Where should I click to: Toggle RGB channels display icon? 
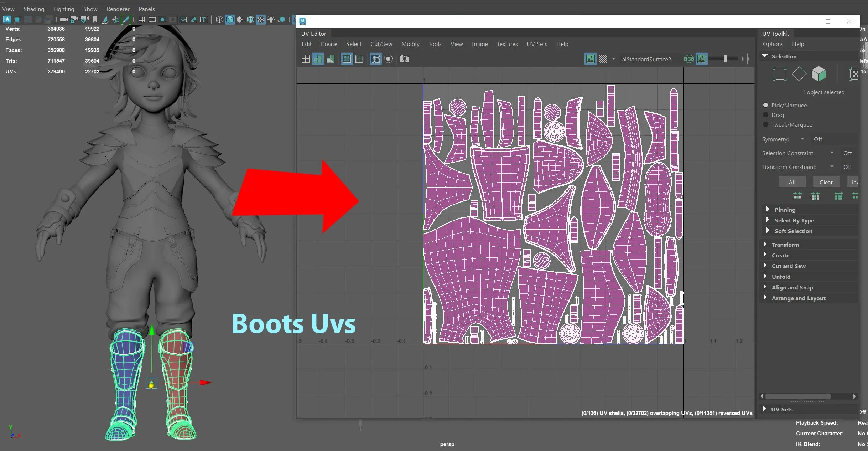coord(689,59)
